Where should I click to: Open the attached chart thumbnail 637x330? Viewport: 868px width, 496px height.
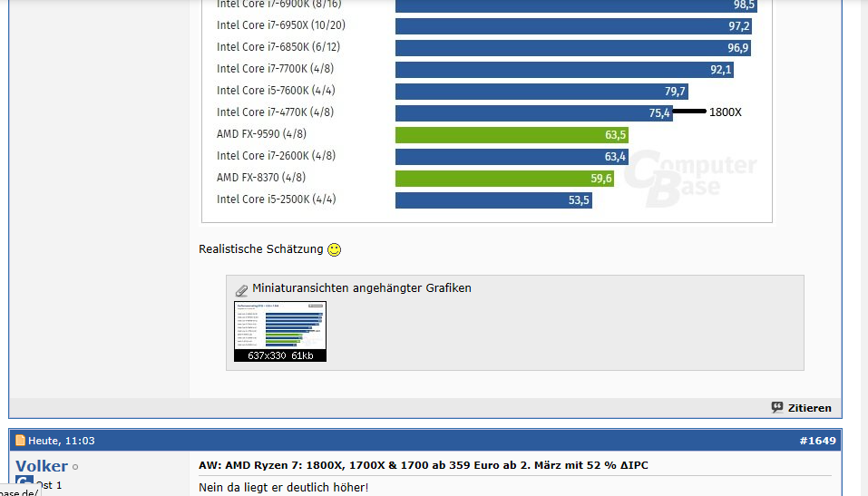point(280,331)
